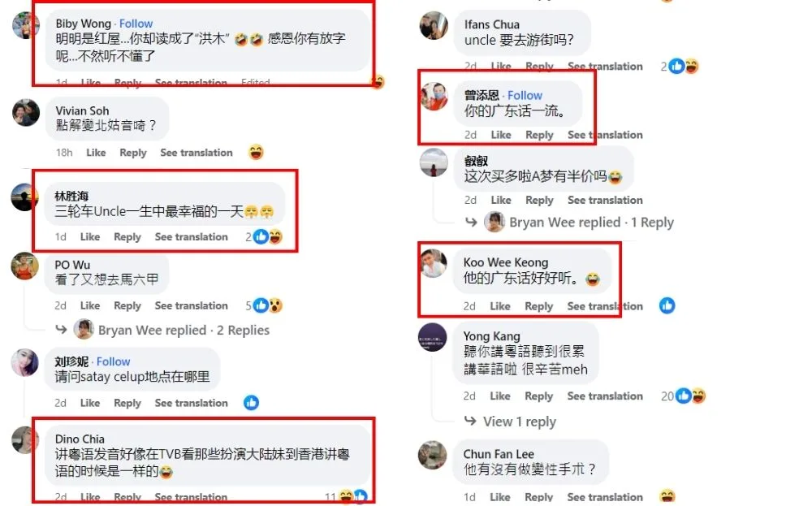Follow Biby Wong

tap(136, 24)
